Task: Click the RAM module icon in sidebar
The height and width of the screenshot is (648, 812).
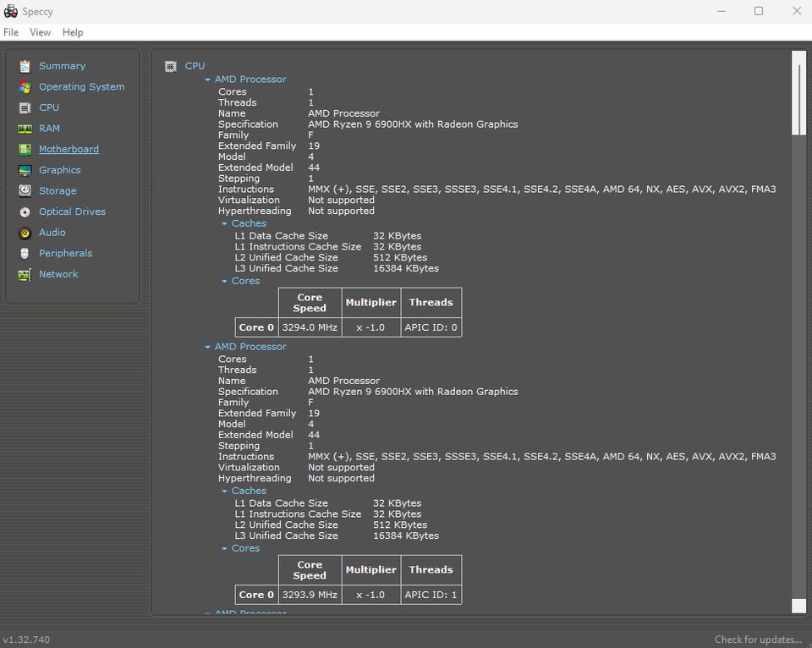Action: pos(25,129)
